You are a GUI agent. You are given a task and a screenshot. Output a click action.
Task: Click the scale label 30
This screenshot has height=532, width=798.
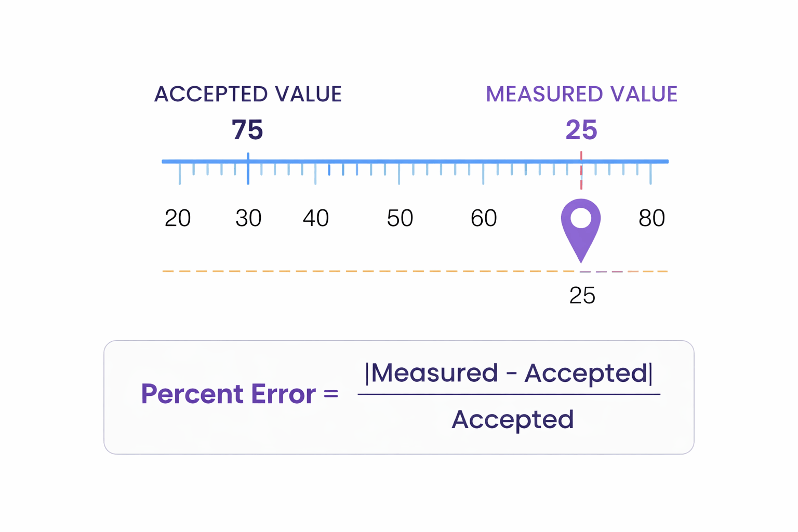tap(248, 218)
